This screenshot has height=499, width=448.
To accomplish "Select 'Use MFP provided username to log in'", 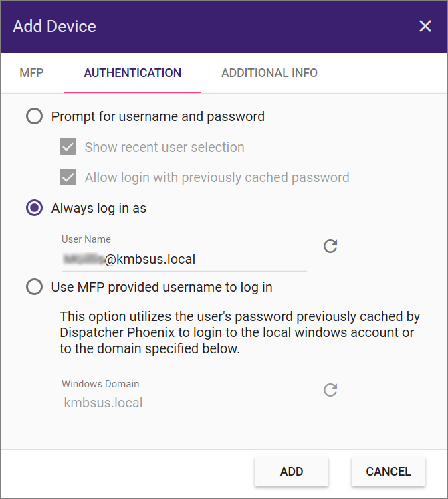I will [34, 287].
